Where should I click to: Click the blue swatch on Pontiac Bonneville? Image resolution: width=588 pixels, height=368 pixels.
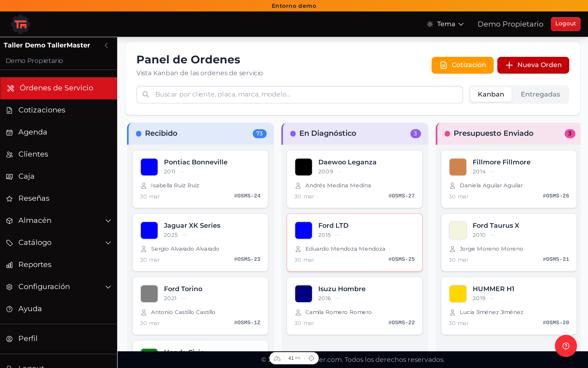[x=149, y=167]
